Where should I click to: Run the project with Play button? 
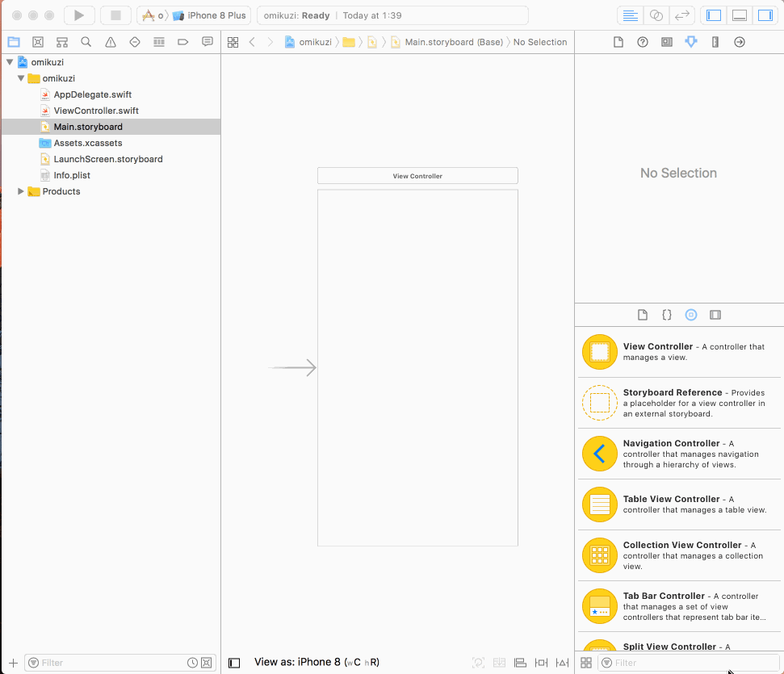(x=79, y=15)
